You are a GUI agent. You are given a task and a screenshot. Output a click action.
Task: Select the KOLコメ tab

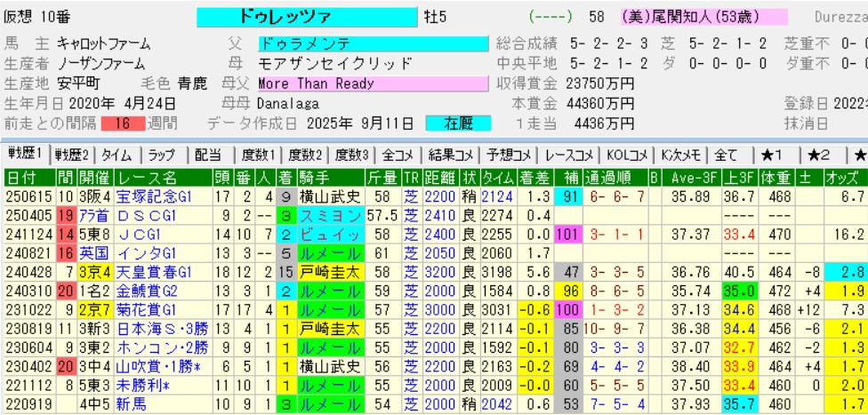[x=626, y=154]
